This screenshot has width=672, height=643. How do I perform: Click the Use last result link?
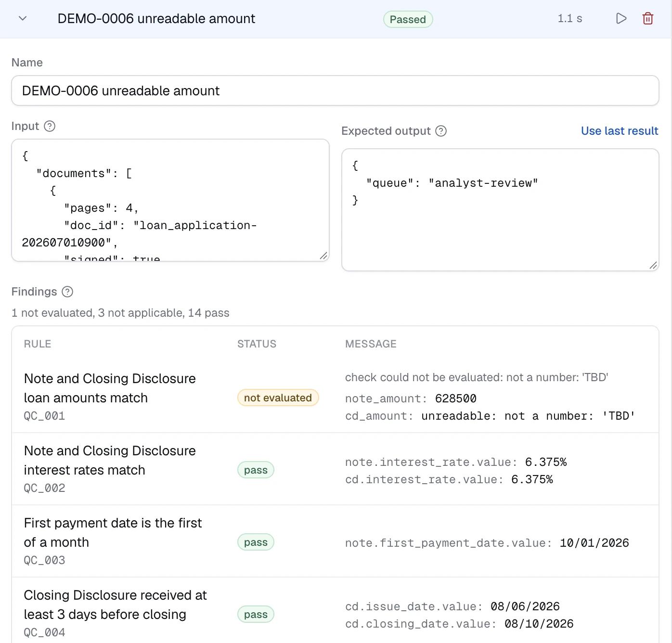click(x=620, y=131)
